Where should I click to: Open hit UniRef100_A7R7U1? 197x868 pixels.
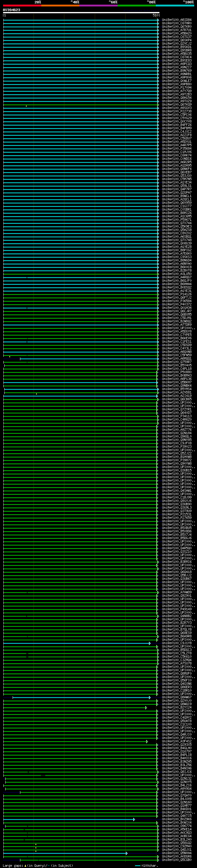pos(176,30)
